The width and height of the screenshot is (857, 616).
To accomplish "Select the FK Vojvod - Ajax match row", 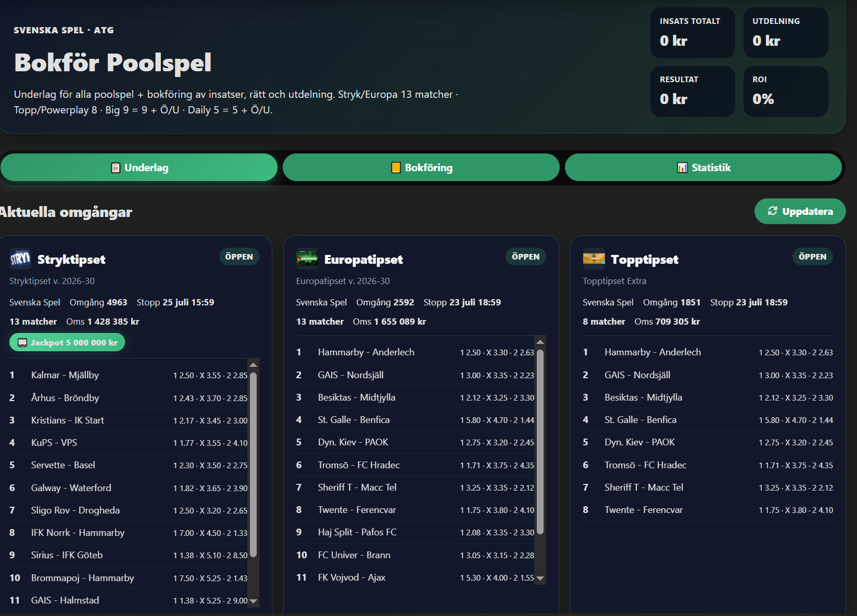I will [415, 577].
